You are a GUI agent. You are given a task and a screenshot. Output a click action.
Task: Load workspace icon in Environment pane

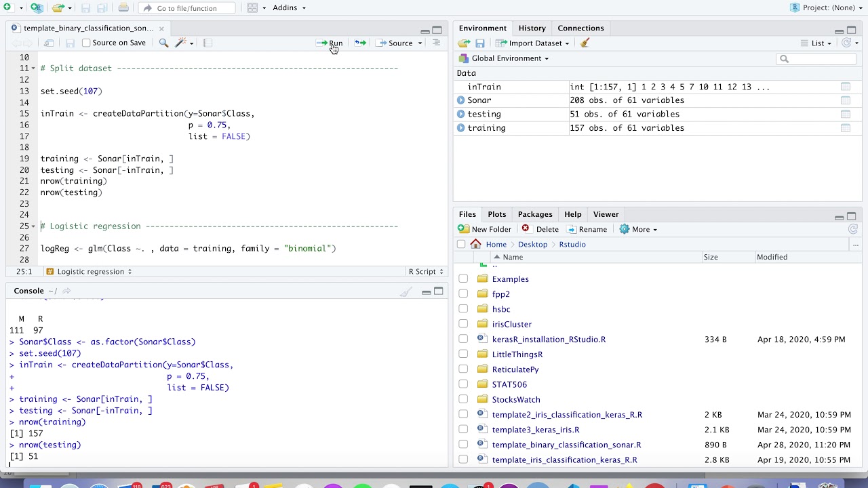464,43
